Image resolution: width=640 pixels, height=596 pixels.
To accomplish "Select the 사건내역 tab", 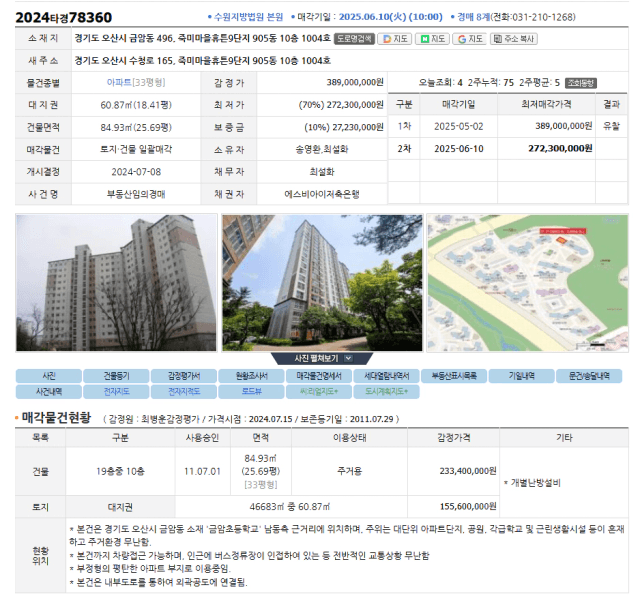I will 49,391.
